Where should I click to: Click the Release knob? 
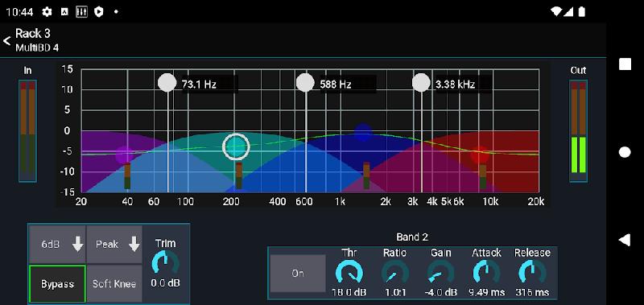(532, 273)
